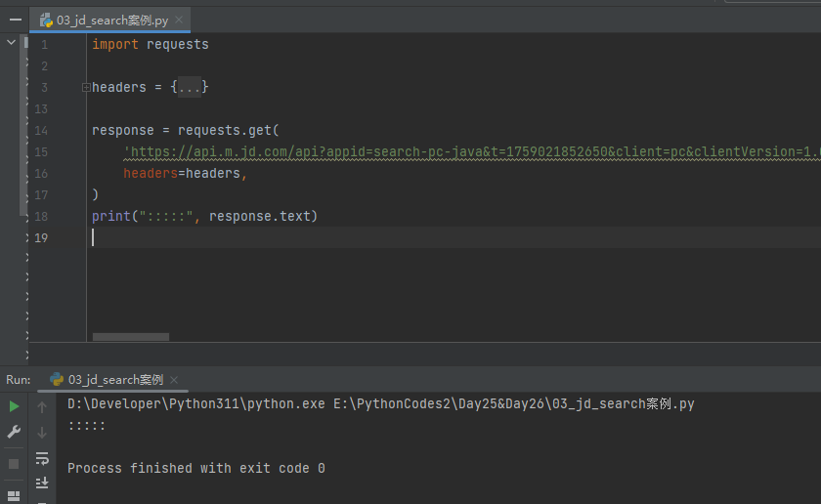Toggle soft-wrap in Run console

click(42, 458)
